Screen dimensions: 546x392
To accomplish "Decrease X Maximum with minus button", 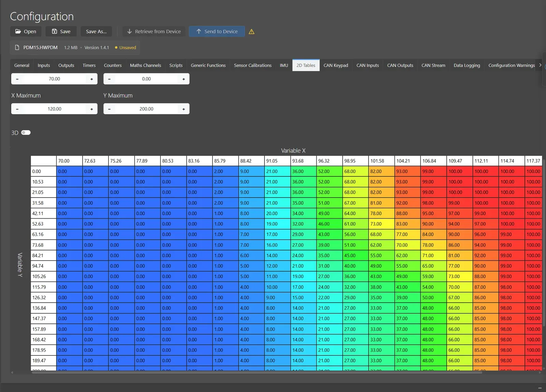I will [x=17, y=109].
